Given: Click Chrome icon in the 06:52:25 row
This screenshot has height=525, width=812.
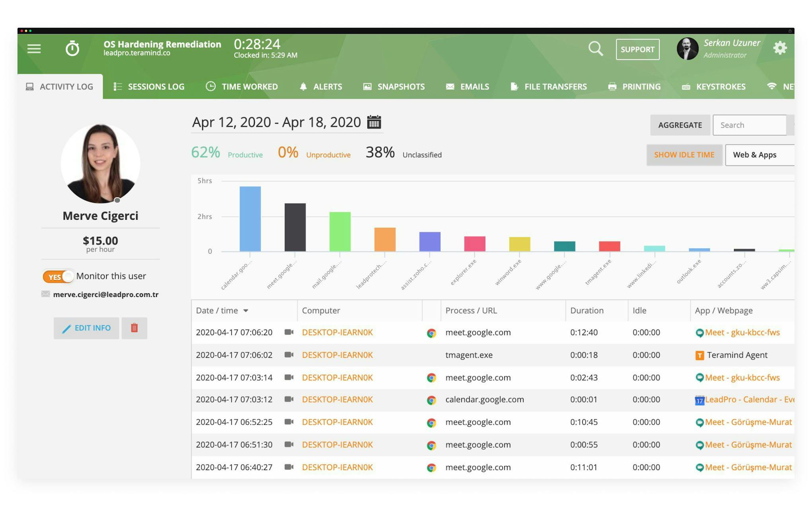Looking at the screenshot, I should tap(431, 423).
